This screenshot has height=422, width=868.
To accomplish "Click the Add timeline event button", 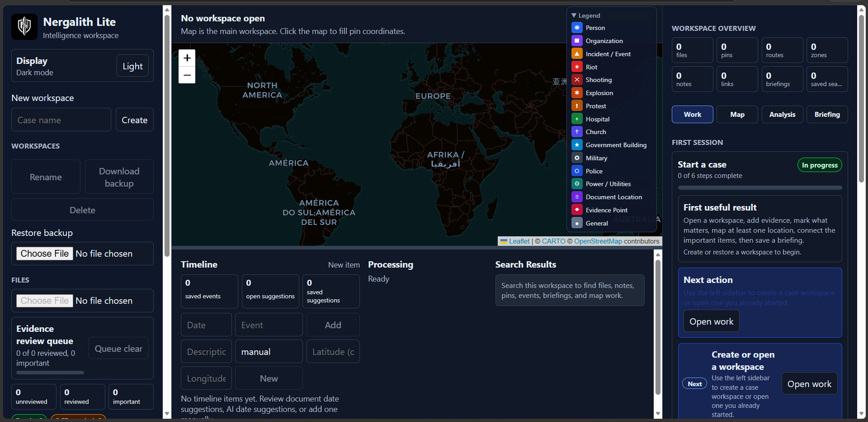I will [333, 325].
